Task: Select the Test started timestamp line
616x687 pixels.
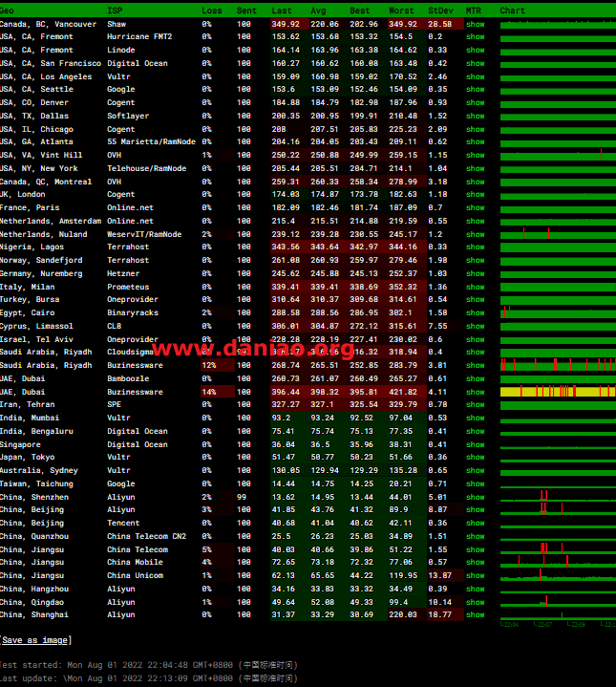Action: click(x=148, y=665)
